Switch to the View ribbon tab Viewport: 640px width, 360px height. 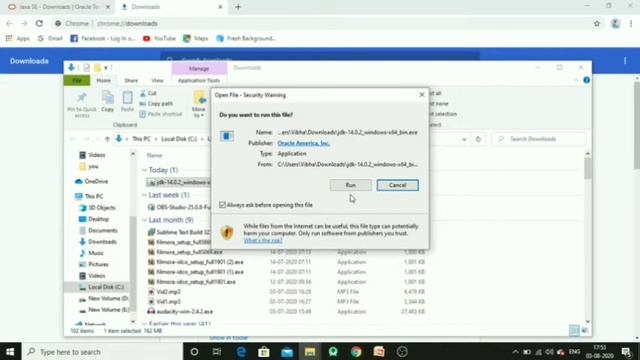[x=157, y=80]
